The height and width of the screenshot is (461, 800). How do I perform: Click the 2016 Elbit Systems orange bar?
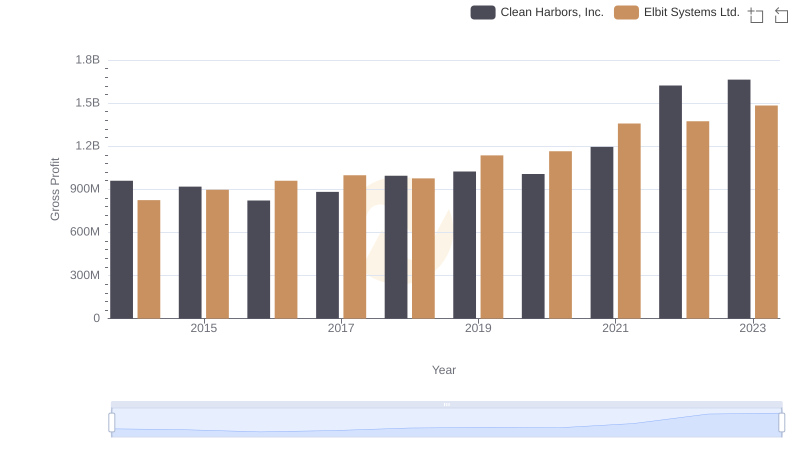[286, 249]
